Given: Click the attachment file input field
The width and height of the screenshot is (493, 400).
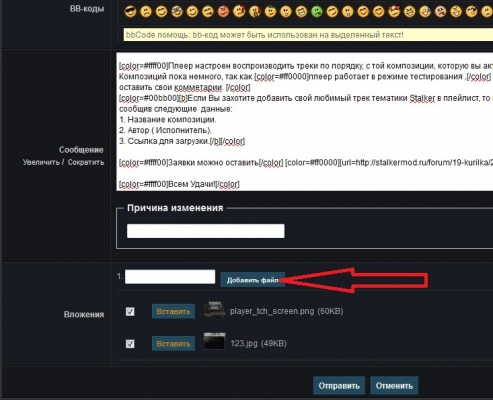Looking at the screenshot, I should tap(170, 277).
